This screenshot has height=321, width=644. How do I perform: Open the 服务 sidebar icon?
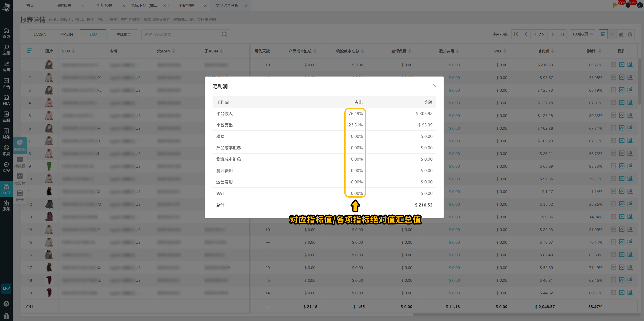(x=6, y=205)
